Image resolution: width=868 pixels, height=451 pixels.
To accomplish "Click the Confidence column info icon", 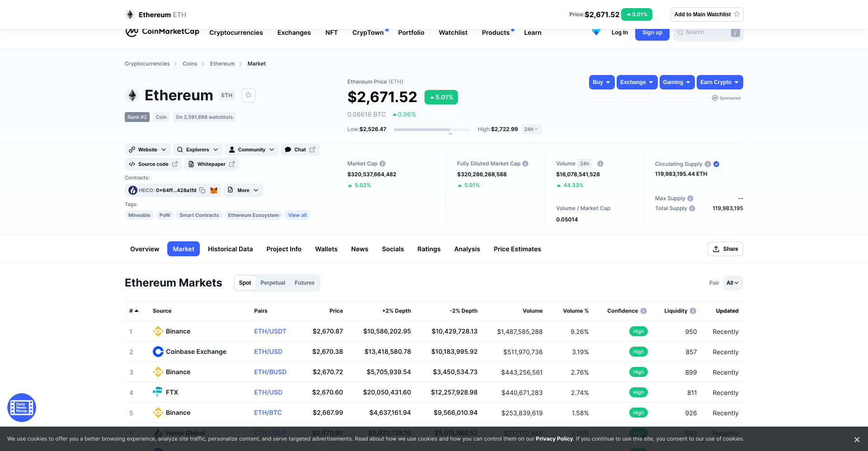I will click(644, 311).
